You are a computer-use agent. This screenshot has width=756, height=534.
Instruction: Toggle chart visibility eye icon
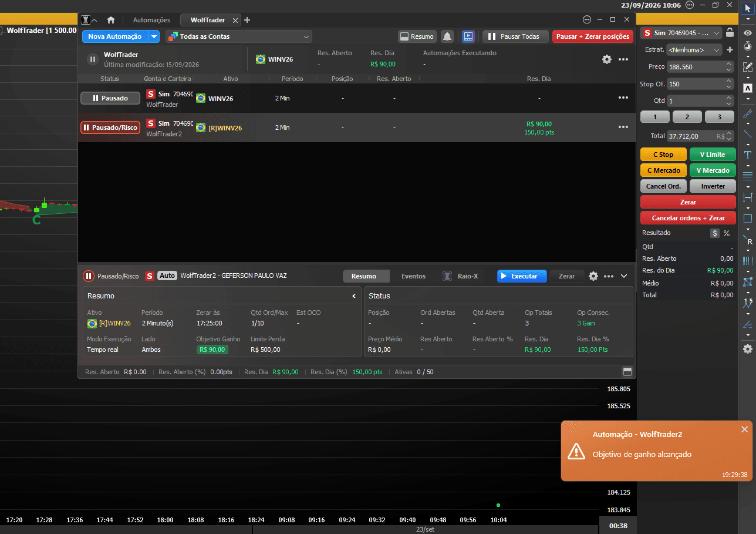coord(748,33)
